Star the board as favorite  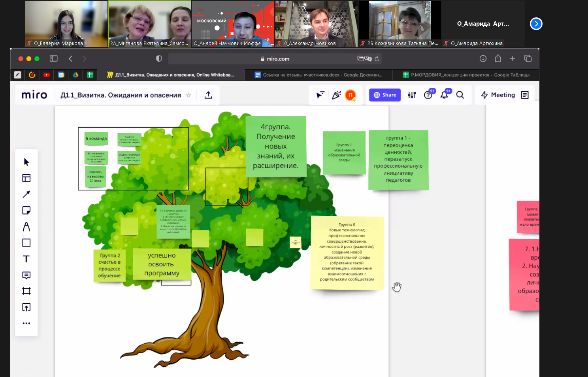tap(188, 95)
